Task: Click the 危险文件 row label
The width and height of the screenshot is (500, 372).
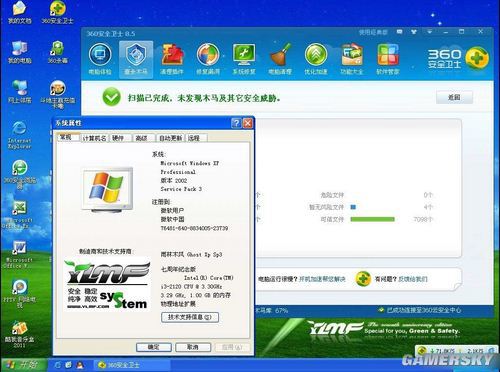Action: coord(332,195)
